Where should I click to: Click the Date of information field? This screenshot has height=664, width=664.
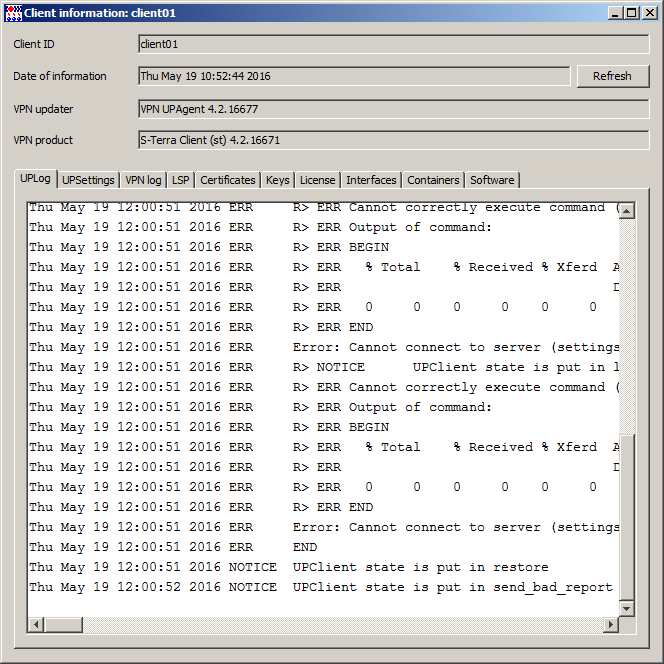tap(354, 76)
